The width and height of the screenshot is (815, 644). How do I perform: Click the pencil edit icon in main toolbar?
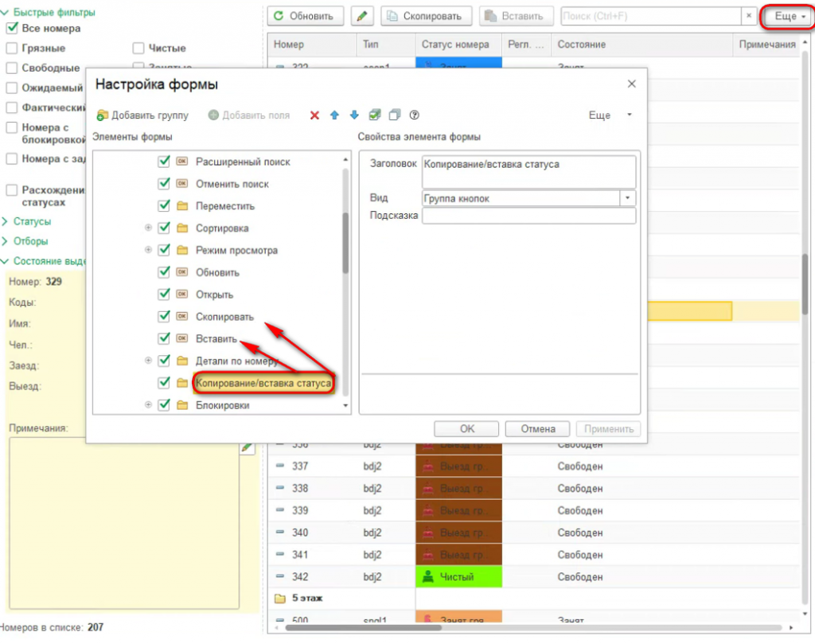point(362,16)
